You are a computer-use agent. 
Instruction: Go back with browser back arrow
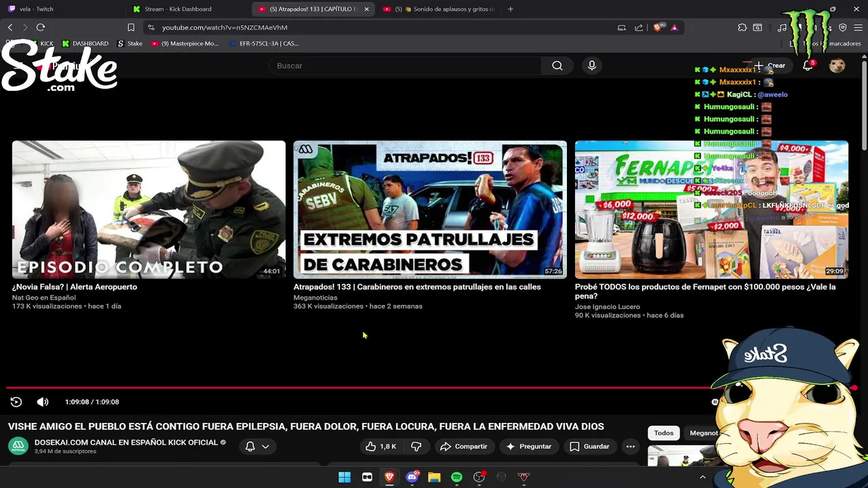pos(10,28)
